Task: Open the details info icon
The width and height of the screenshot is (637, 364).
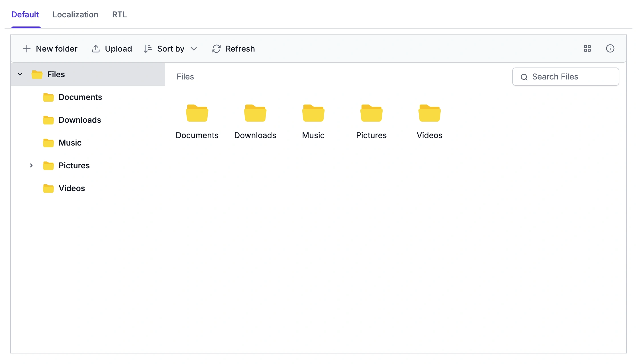Action: [610, 49]
